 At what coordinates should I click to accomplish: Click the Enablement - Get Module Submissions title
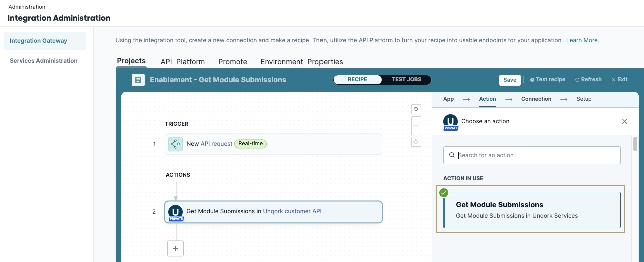tap(218, 80)
